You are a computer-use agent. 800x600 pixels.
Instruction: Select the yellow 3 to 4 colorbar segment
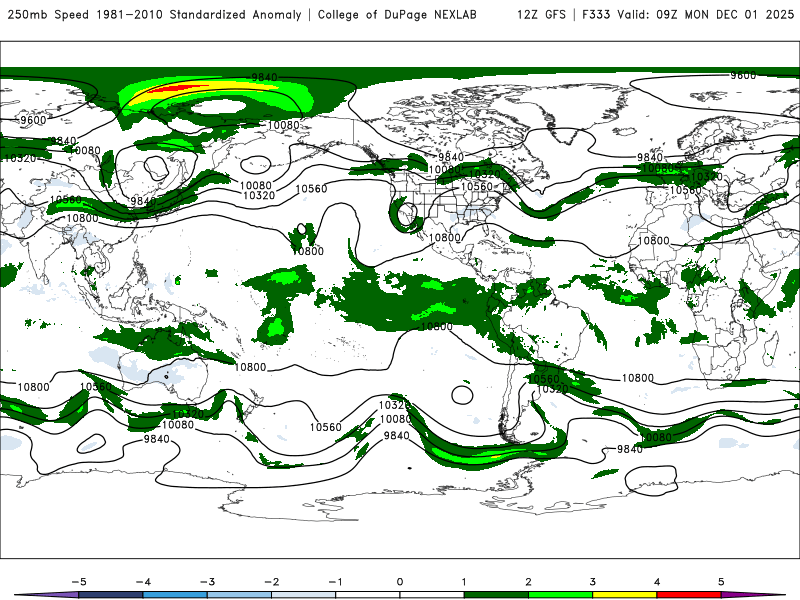click(x=624, y=595)
